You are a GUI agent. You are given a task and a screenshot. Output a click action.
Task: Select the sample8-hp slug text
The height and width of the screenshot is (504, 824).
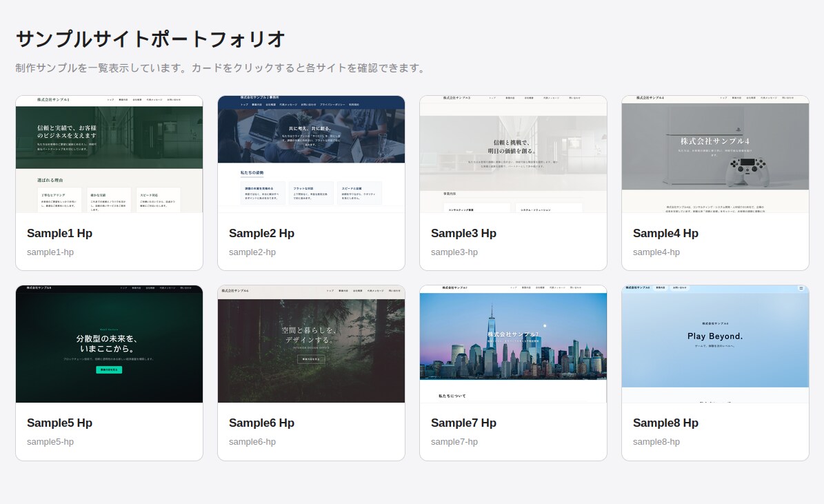656,442
